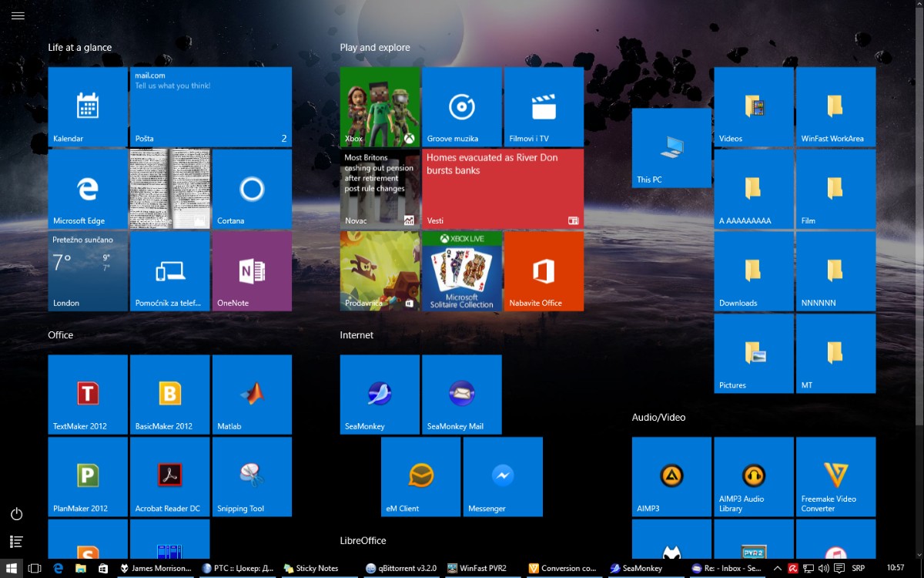Screen dimensions: 924x578
Task: Switch to qBittorrent v3.2.0 in taskbar
Action: [402, 568]
